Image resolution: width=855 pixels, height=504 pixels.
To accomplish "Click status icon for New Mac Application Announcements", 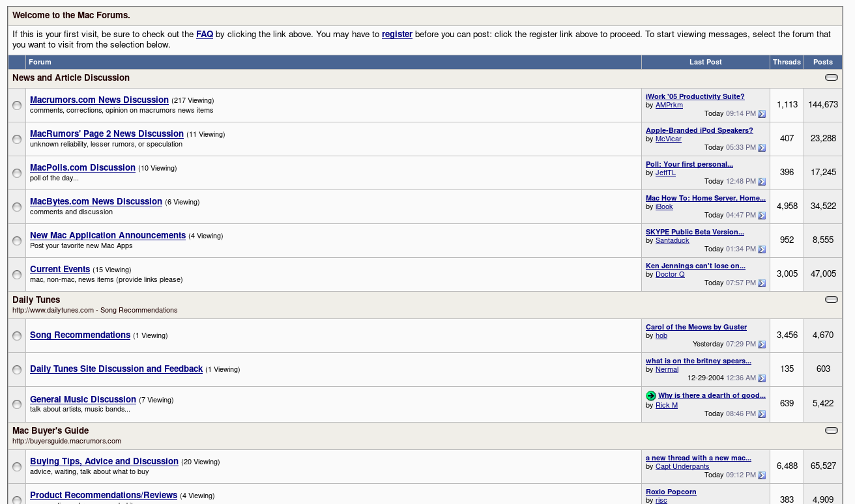I will tap(17, 241).
